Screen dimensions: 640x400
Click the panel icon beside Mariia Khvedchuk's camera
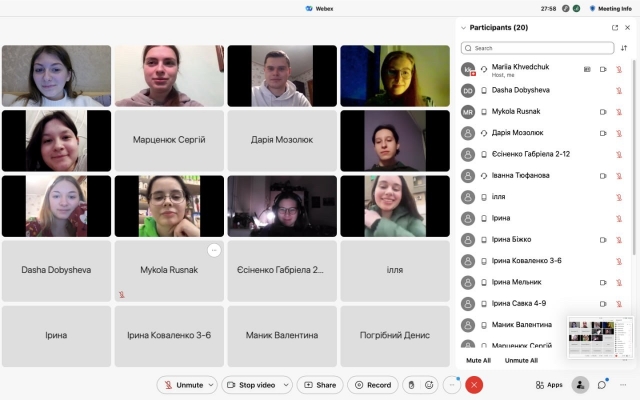coord(587,69)
